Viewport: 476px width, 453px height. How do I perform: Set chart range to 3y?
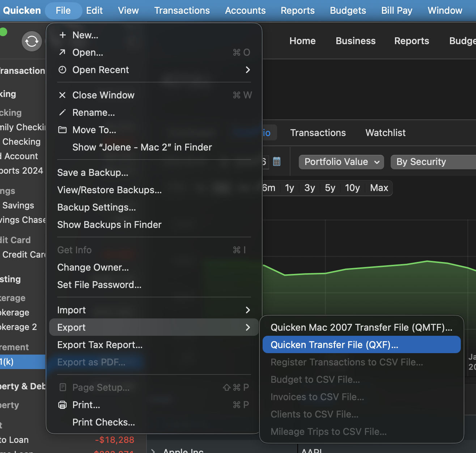click(310, 188)
